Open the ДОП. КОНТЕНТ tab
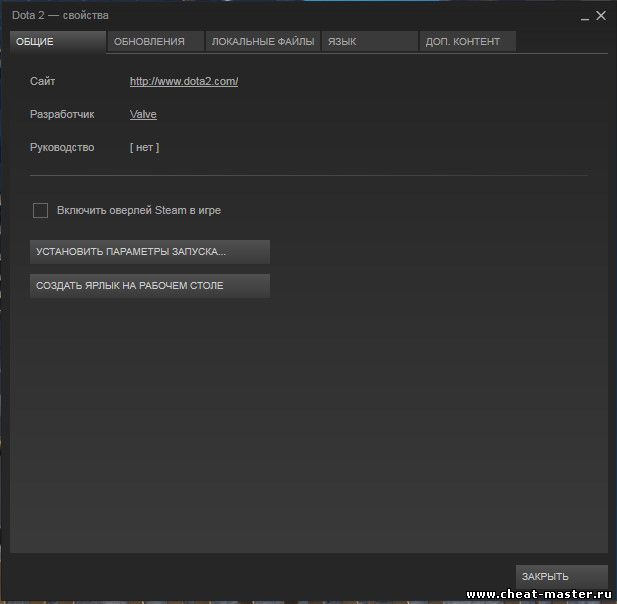The width and height of the screenshot is (617, 604). pyautogui.click(x=466, y=41)
